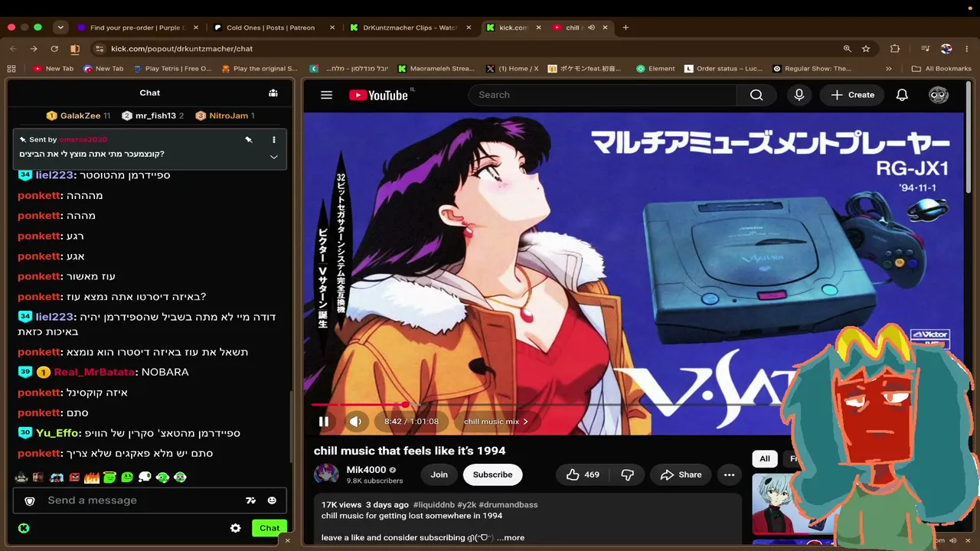Open chat settings gear
The height and width of the screenshot is (551, 980).
click(x=236, y=528)
